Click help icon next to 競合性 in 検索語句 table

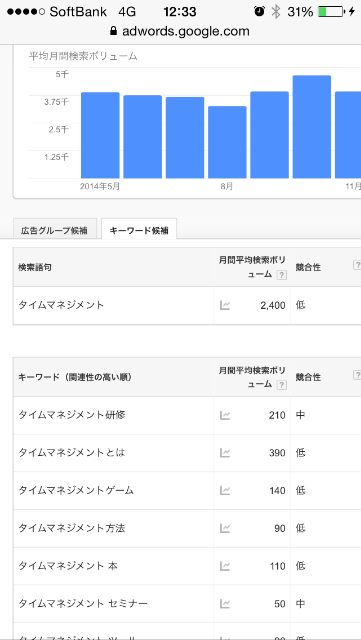(x=357, y=265)
